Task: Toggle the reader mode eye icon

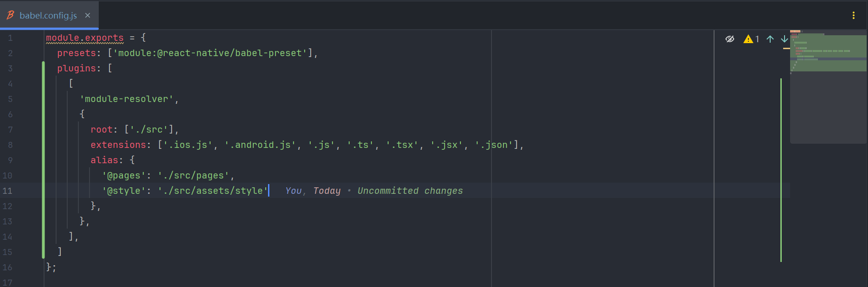Action: [730, 39]
